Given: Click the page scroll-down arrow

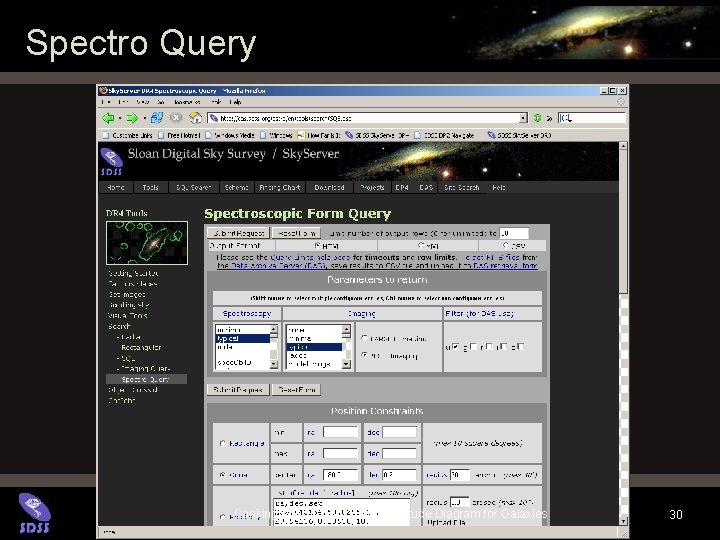Looking at the screenshot, I should click(623, 521).
